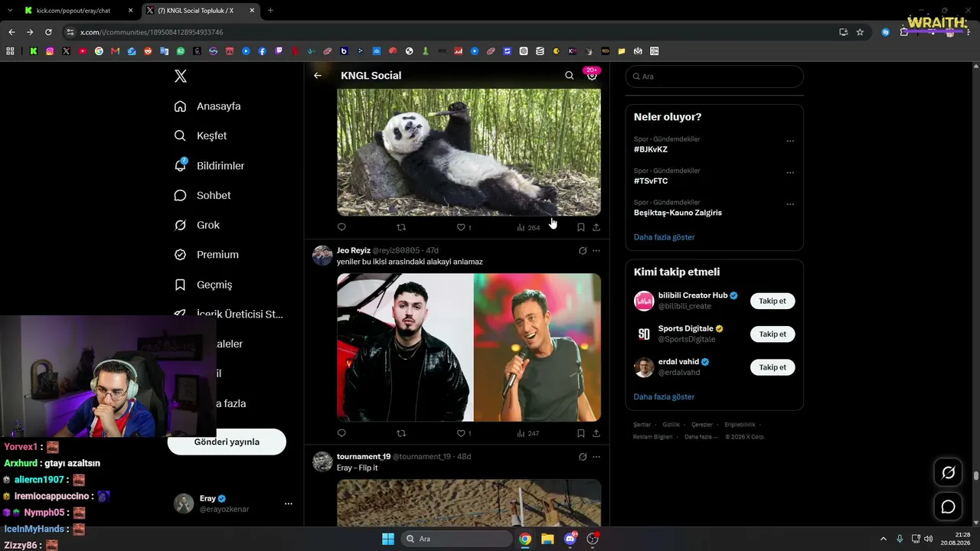The height and width of the screenshot is (551, 980).
Task: Open a new browser tab
Action: (x=270, y=11)
